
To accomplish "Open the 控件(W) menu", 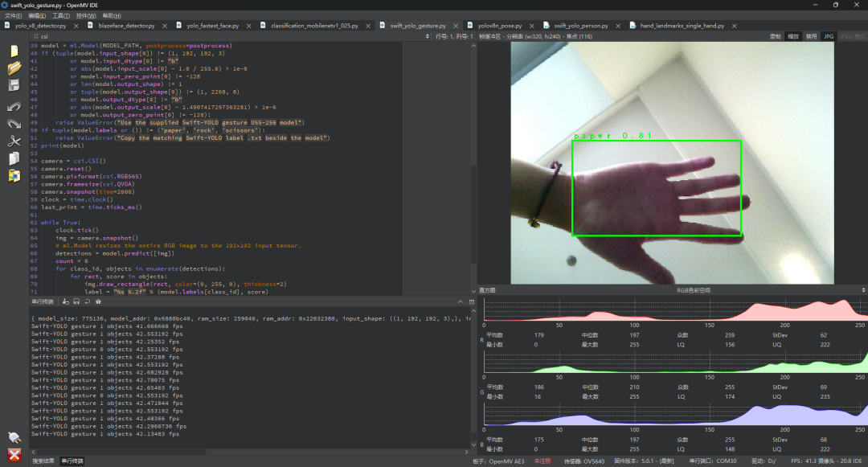I will click(86, 15).
